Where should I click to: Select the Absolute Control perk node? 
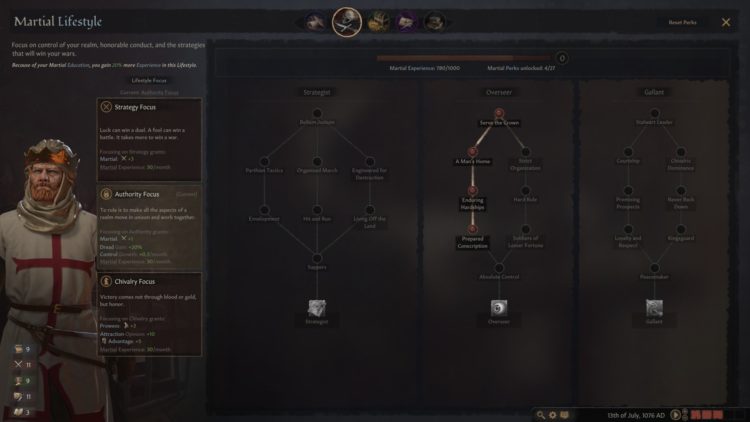(499, 268)
